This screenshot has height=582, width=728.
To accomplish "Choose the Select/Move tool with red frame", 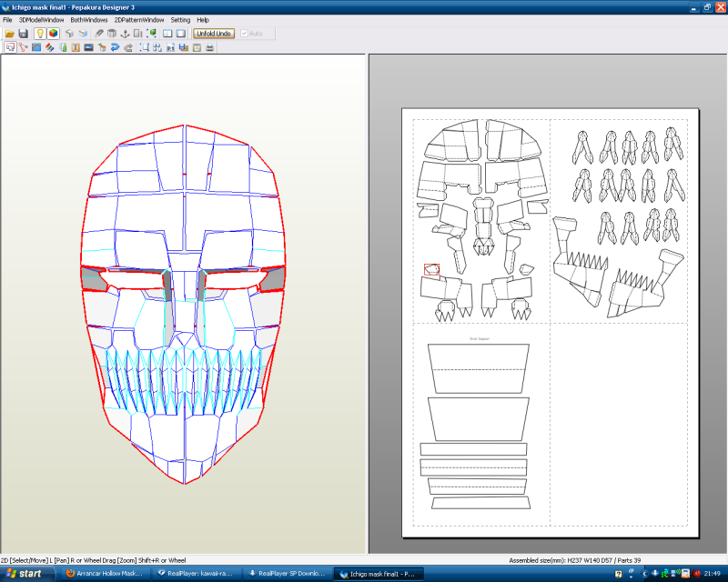I will [10, 47].
